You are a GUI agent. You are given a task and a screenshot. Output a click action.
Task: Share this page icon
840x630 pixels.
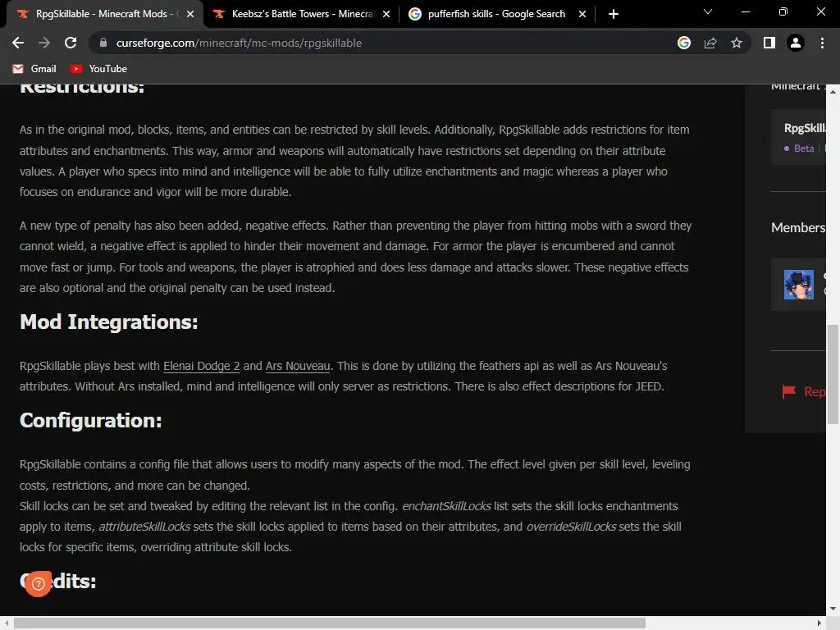[710, 43]
